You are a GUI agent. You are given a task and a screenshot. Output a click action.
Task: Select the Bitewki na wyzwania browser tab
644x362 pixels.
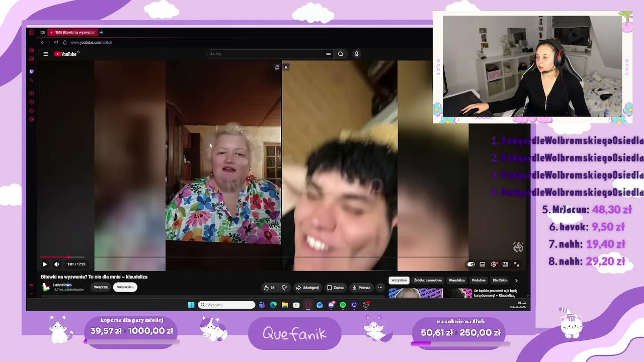tap(72, 33)
